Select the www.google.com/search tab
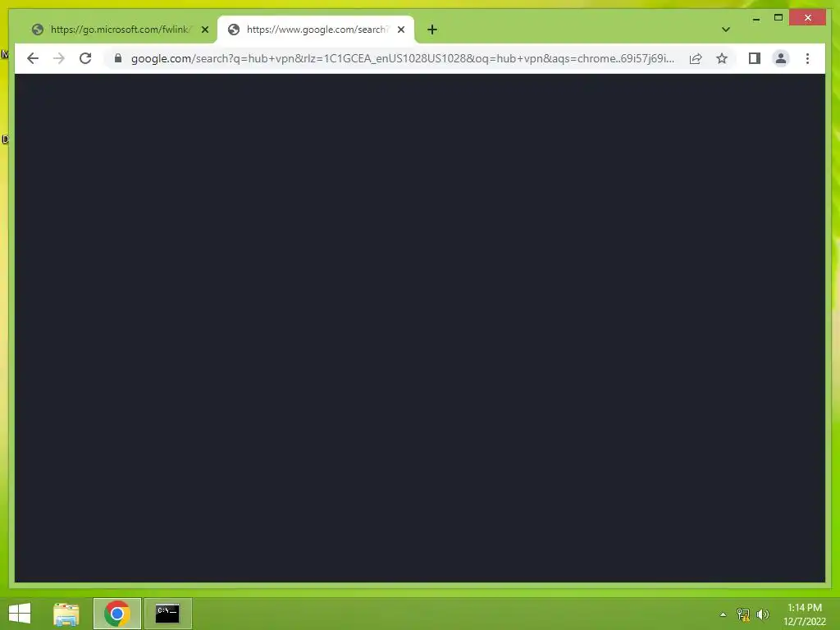 click(x=316, y=30)
